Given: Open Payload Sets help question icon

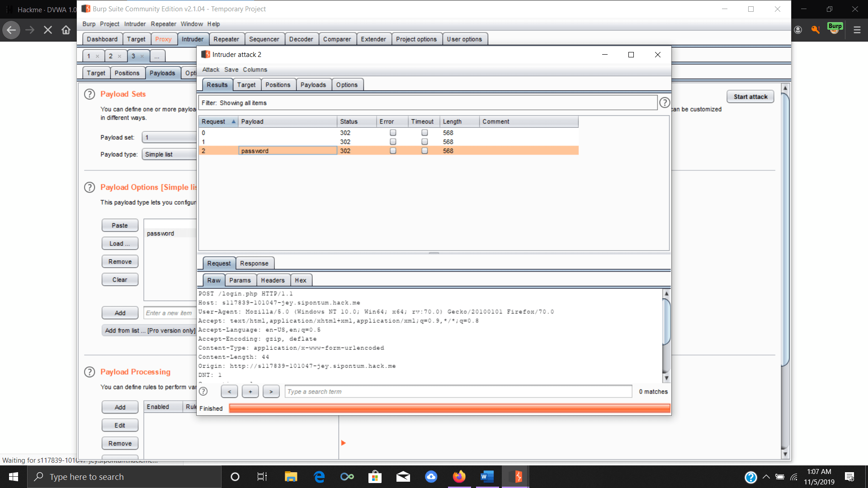Looking at the screenshot, I should [90, 94].
